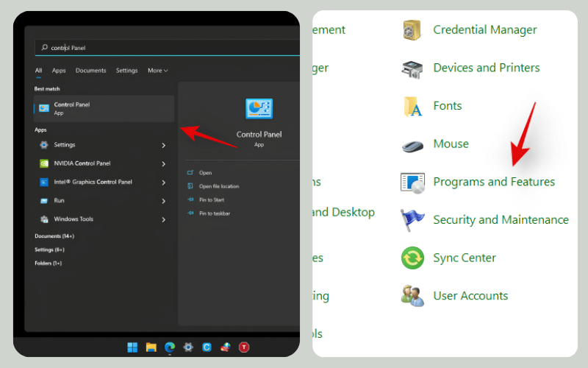
Task: Choose Open in the preview pane
Action: (x=206, y=173)
